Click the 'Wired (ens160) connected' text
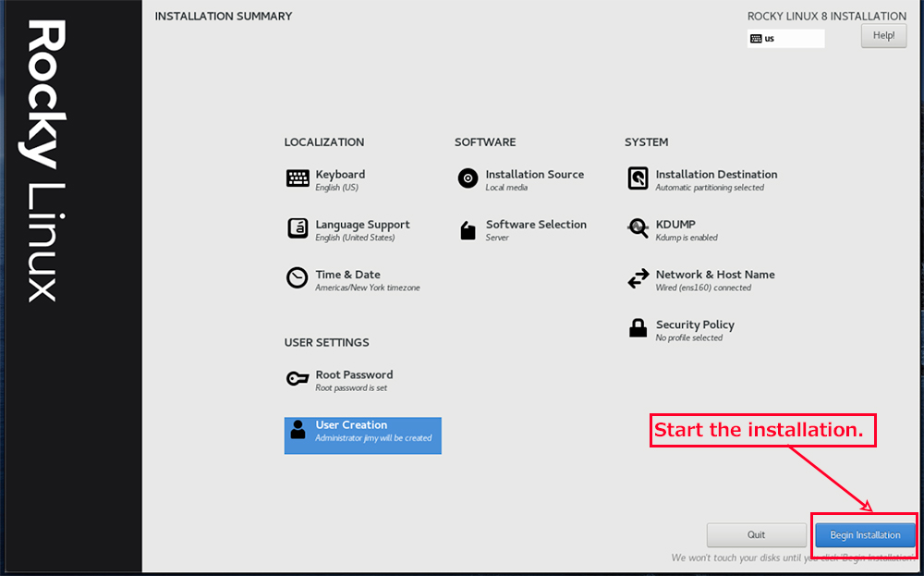 tap(703, 288)
